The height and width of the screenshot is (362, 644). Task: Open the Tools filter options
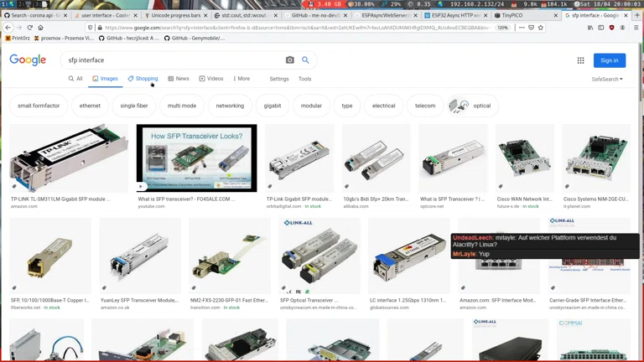(x=304, y=79)
